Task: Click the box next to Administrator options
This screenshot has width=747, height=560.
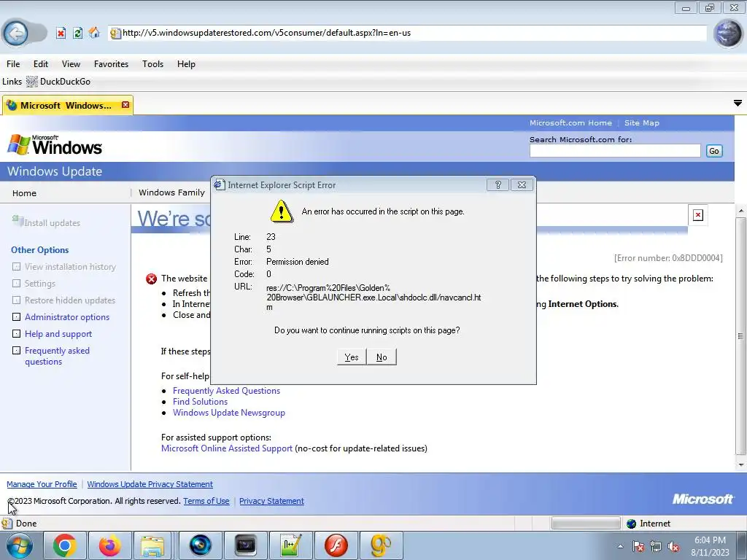Action: (16, 316)
